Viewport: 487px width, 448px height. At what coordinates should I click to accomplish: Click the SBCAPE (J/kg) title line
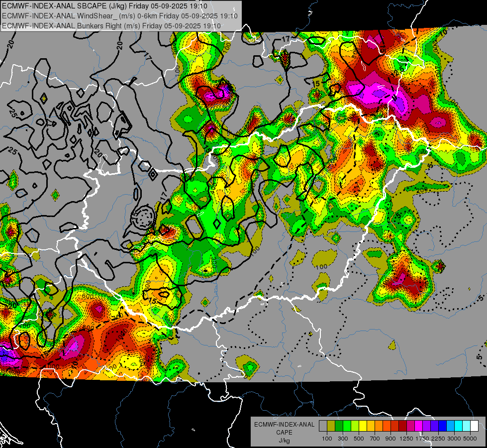(104, 6)
